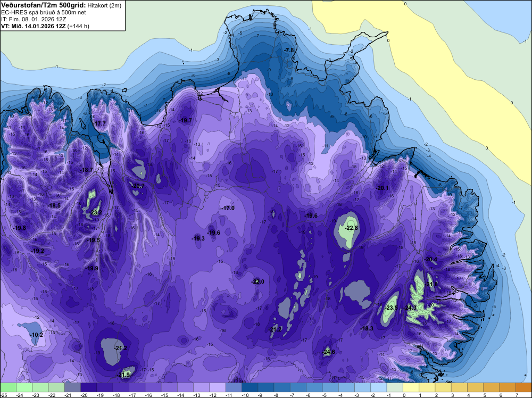This screenshot has height=398, width=532.
Task: Select the pale green-gray -1 legend swatch
Action: [395, 387]
